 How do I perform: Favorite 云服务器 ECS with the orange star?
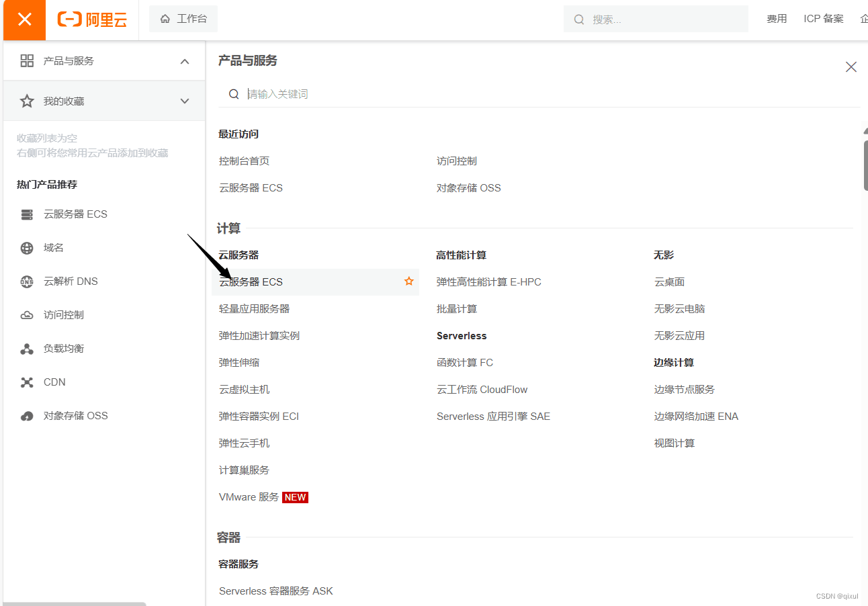408,282
